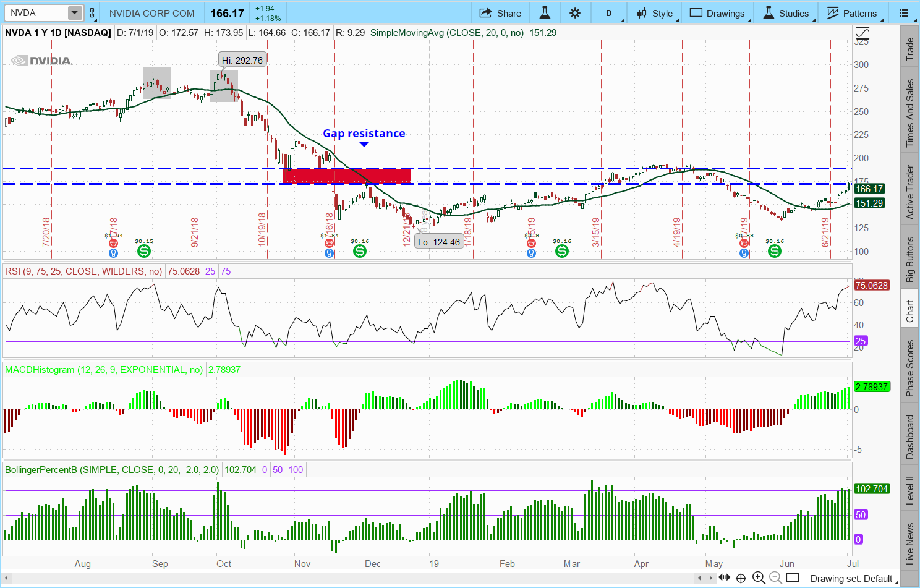Click the May 2019 earnings bulb icon
920x588 pixels.
coord(744,253)
